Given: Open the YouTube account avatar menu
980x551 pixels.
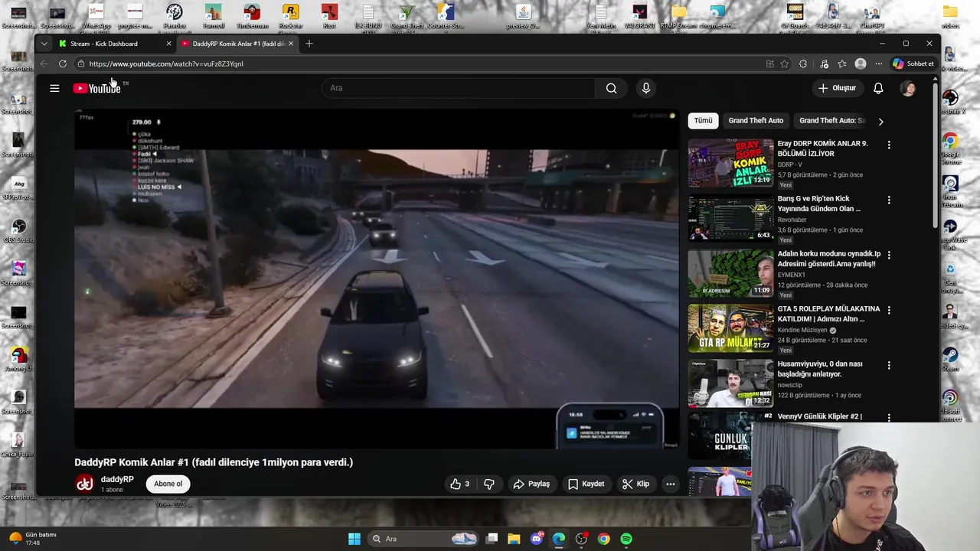Looking at the screenshot, I should [x=908, y=88].
